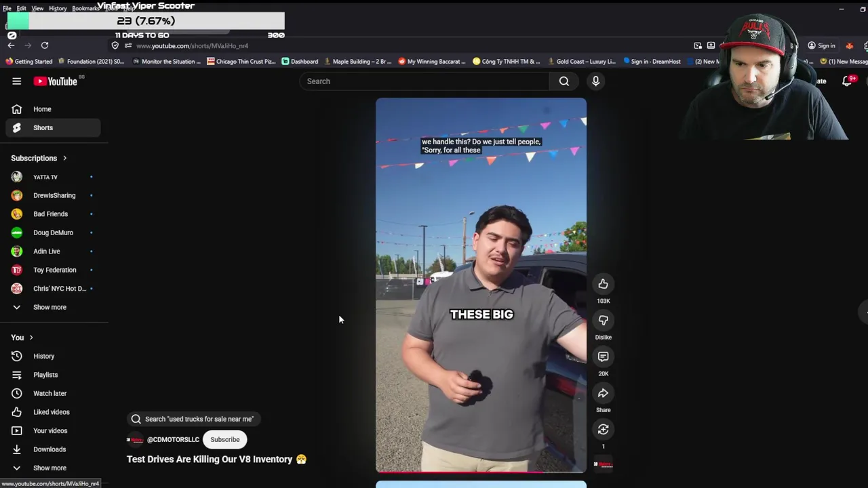This screenshot has width=868, height=488.
Task: Open the sound source thumbnail below Remix
Action: (x=603, y=464)
